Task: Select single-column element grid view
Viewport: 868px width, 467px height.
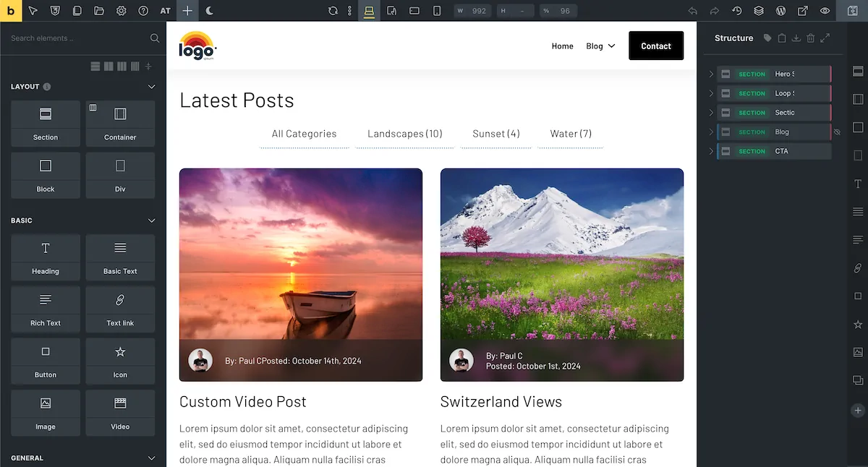Action: pos(95,67)
